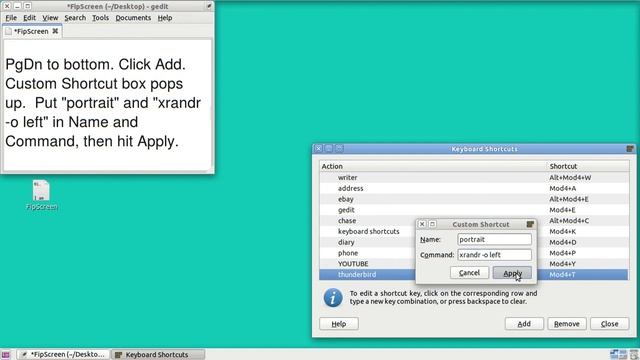This screenshot has height=360, width=640.
Task: Click the Custom Shortcut title bar icon on right
Action: point(530,224)
